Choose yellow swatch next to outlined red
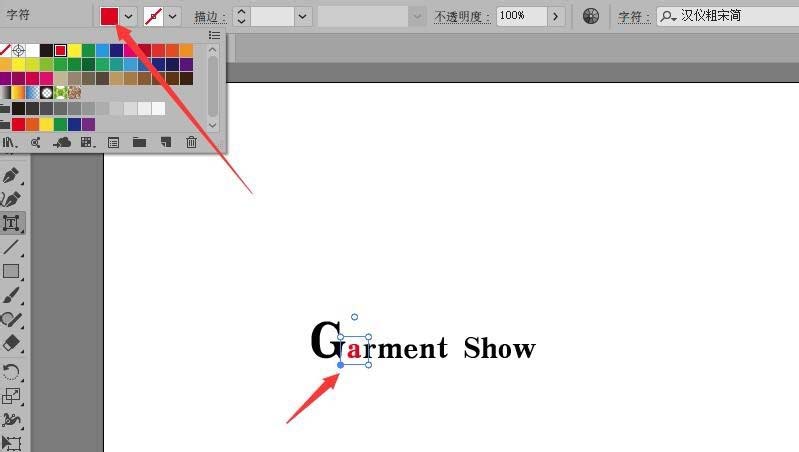Image resolution: width=799 pixels, height=452 pixels. pyautogui.click(x=74, y=50)
